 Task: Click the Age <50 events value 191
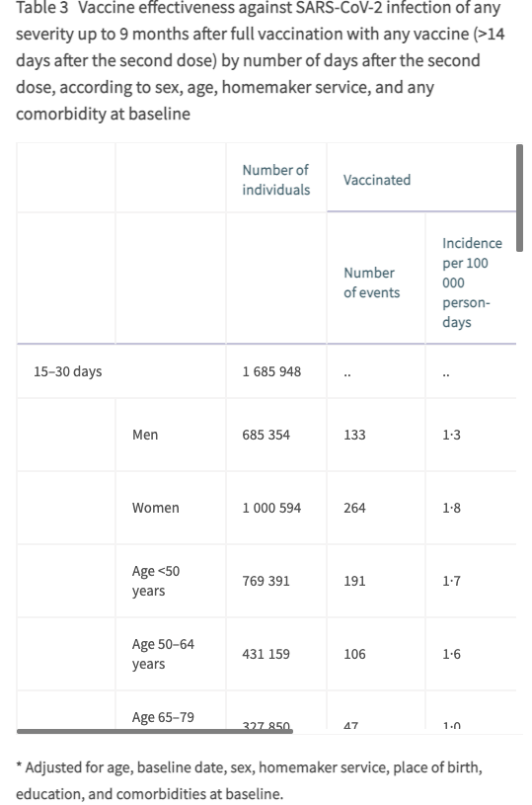point(354,581)
